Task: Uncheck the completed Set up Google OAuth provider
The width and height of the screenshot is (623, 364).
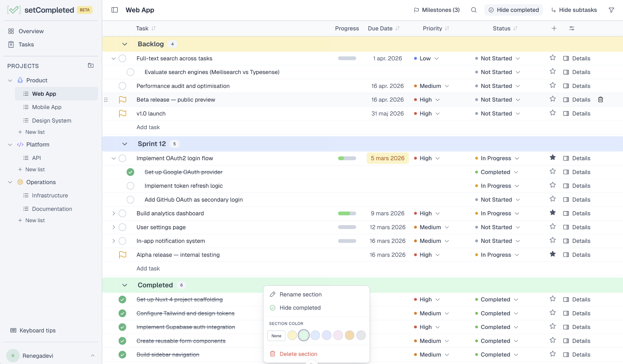Action: [130, 172]
